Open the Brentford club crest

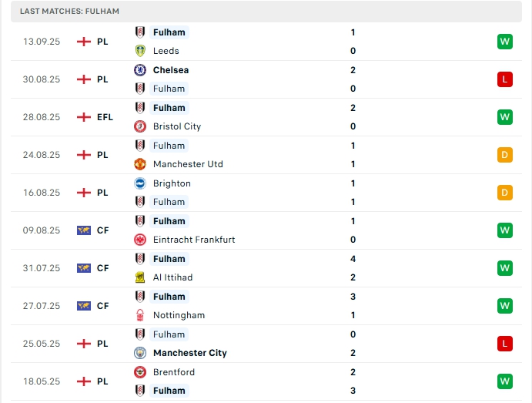[140, 372]
